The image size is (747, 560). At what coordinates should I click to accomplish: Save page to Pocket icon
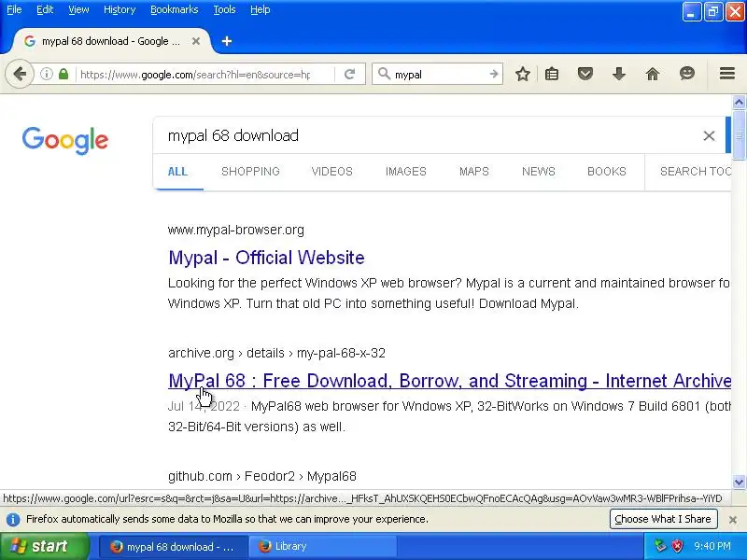click(x=585, y=74)
